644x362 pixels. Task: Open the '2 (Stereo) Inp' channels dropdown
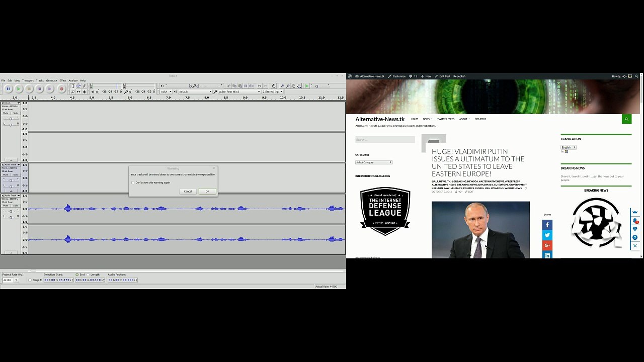272,92
